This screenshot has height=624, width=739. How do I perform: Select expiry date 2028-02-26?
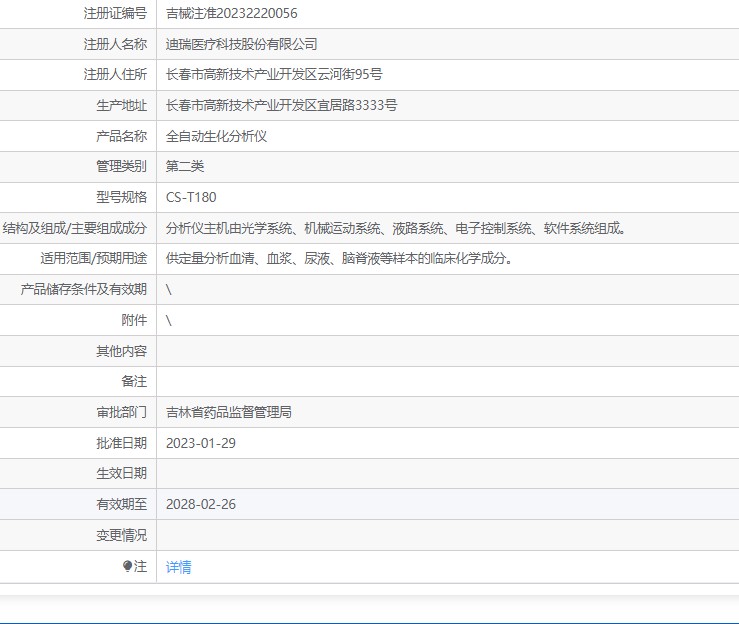click(201, 504)
